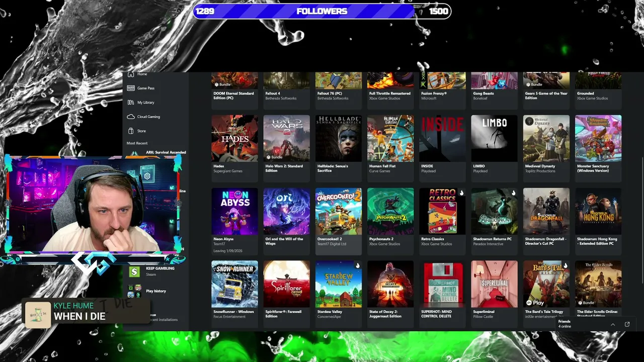Select the Spiritfarer: Farewell Edition cover
The height and width of the screenshot is (362, 644).
click(286, 284)
